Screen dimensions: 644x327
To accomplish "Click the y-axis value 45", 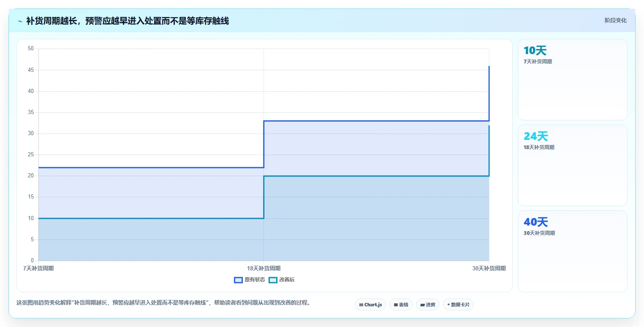I will tap(31, 70).
